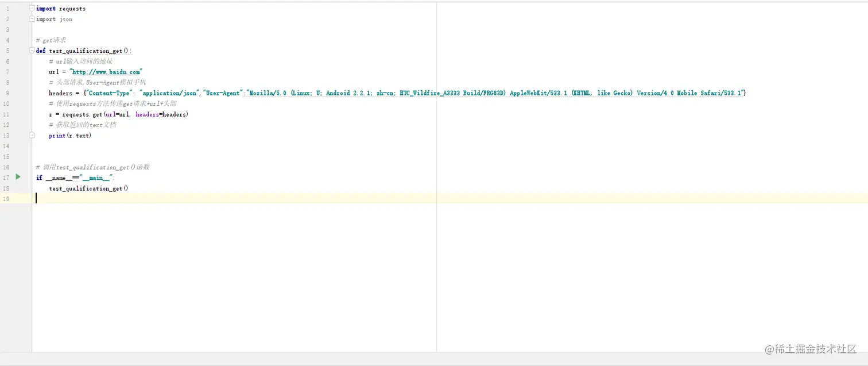Click the '# 使用requests方法传递get请求' comment
Viewport: 868px width, 366px height.
[113, 104]
